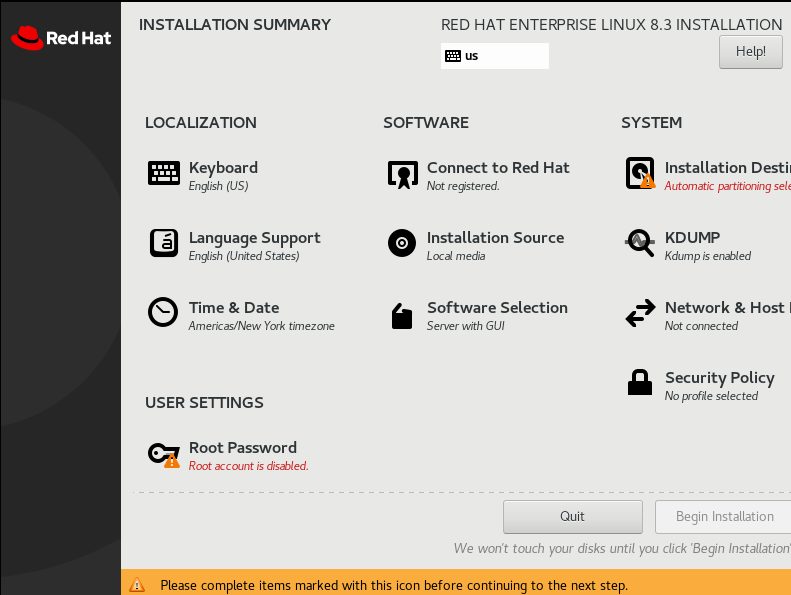Click 'No profile selected' status text

tap(711, 396)
